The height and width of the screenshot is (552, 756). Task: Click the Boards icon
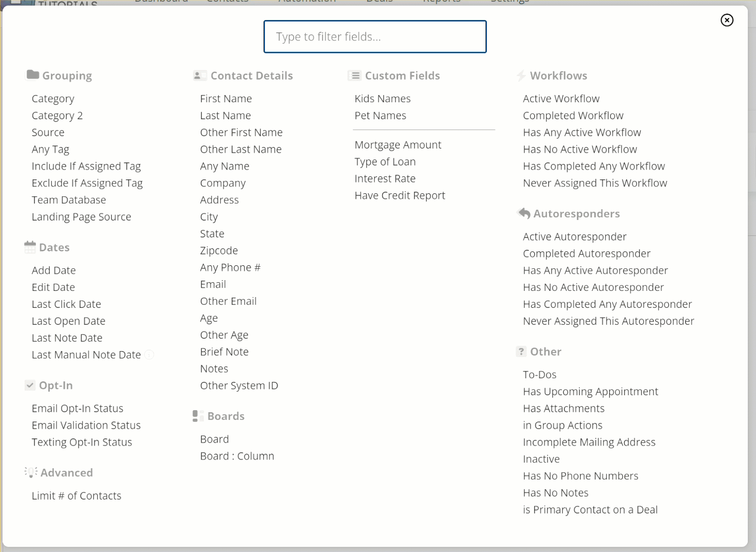198,416
